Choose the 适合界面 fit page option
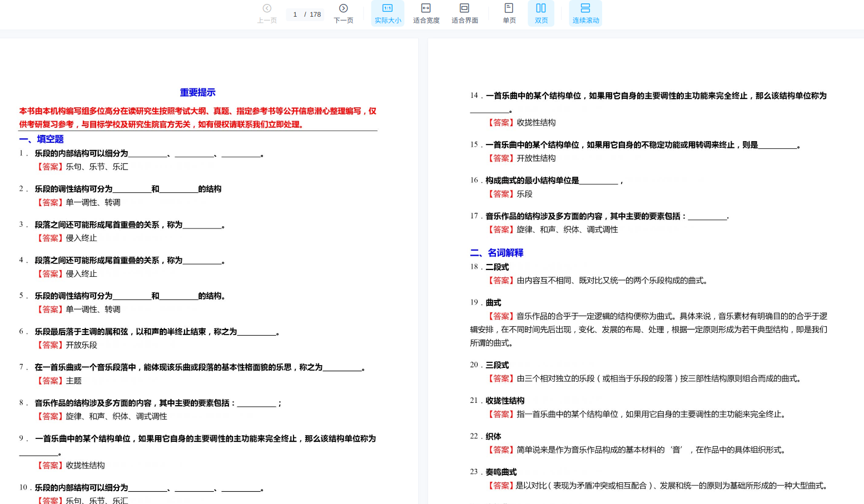Screen dimensions: 864x504 click(464, 13)
